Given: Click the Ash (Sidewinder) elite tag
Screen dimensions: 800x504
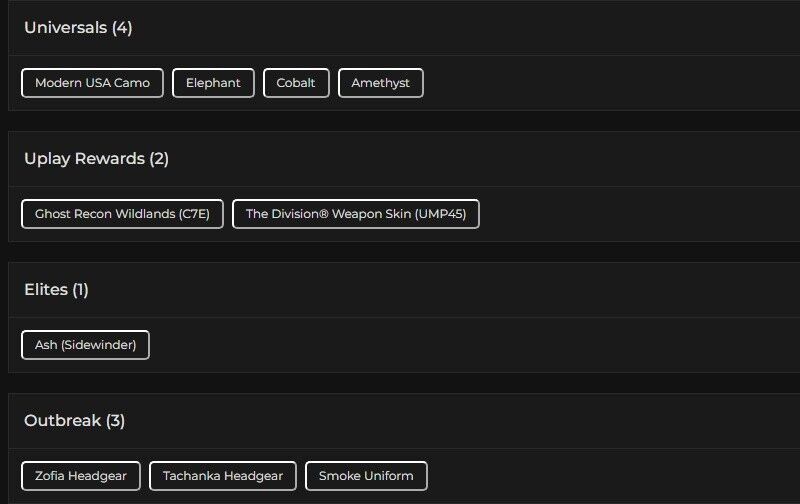Looking at the screenshot, I should coord(85,345).
